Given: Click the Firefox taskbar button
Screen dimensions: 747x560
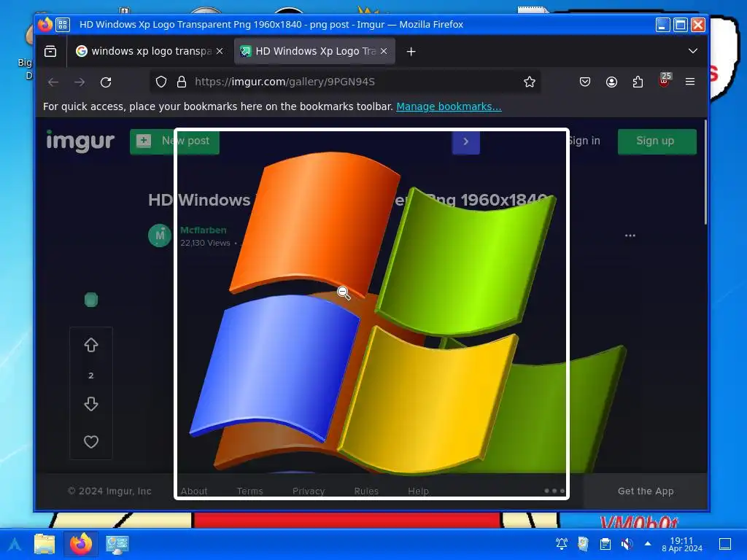Looking at the screenshot, I should [81, 544].
